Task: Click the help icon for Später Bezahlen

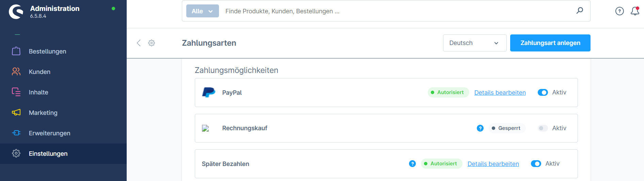Action: pyautogui.click(x=412, y=164)
